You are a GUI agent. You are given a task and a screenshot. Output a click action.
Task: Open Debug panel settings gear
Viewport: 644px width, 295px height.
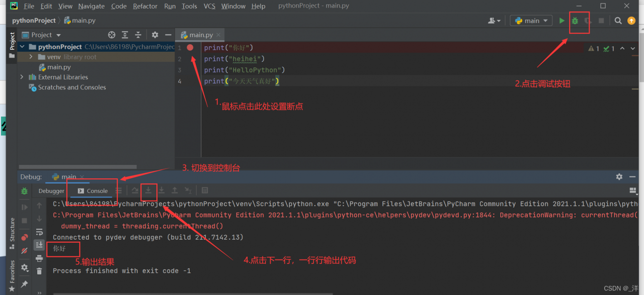pos(619,177)
